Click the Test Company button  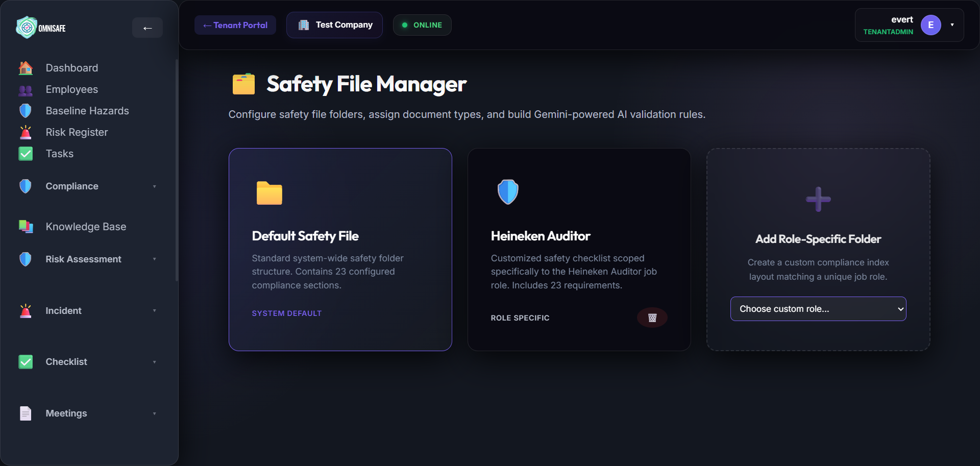334,25
